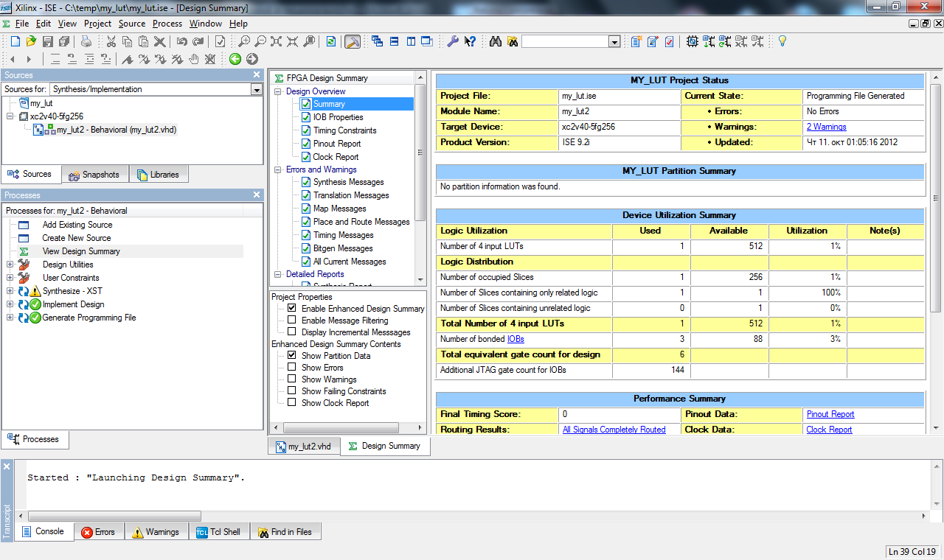The height and width of the screenshot is (560, 944).
Task: Click the Cut scissors icon
Action: 111,41
